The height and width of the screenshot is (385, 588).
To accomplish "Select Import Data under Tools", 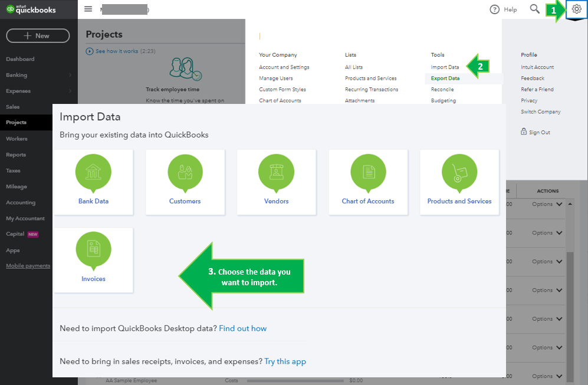I will (445, 67).
